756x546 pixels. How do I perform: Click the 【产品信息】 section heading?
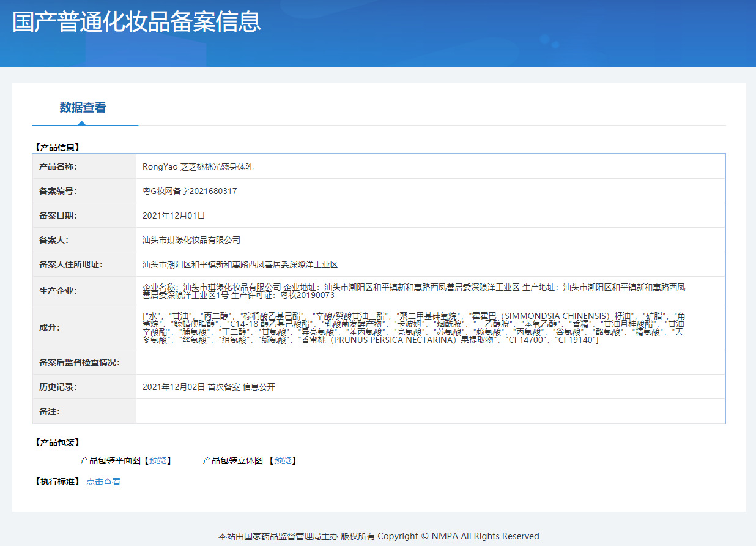point(57,148)
